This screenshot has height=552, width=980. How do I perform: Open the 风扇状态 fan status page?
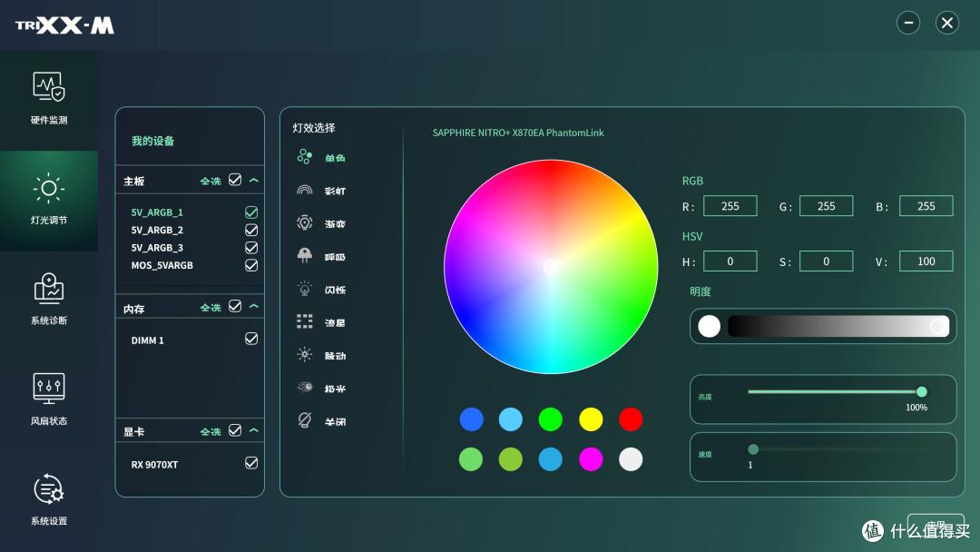point(49,399)
